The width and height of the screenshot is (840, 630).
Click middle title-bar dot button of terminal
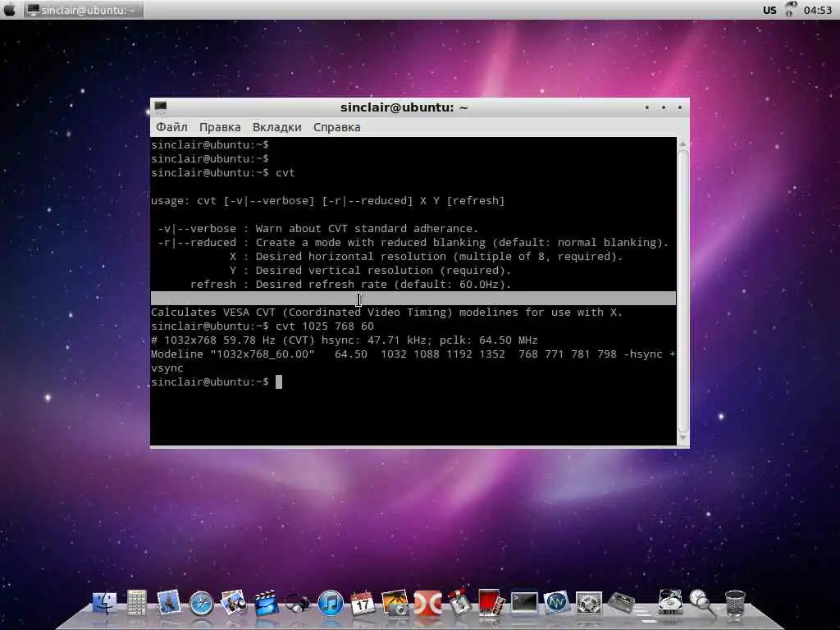pos(664,107)
